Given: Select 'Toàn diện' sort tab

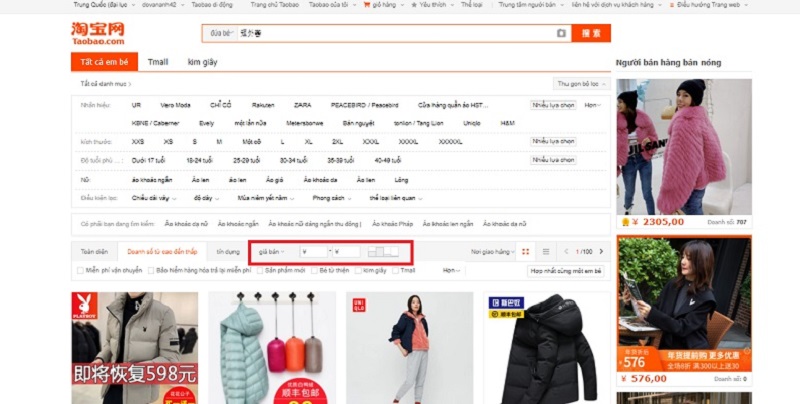Looking at the screenshot, I should tap(94, 251).
